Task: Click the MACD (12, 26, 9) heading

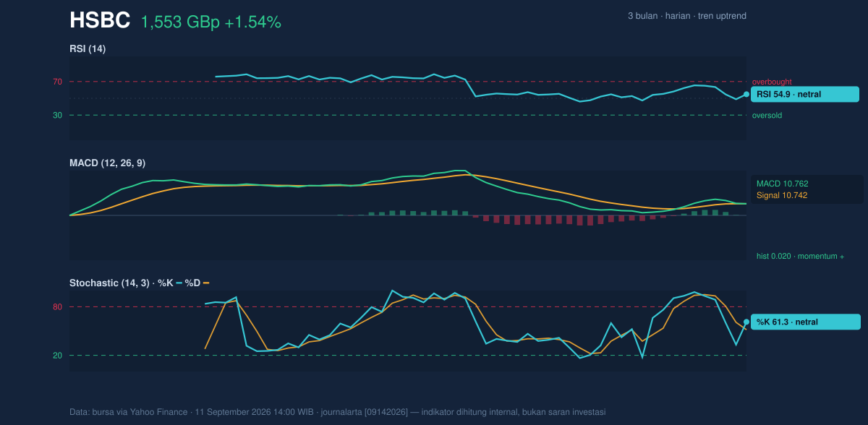Action: pos(107,163)
